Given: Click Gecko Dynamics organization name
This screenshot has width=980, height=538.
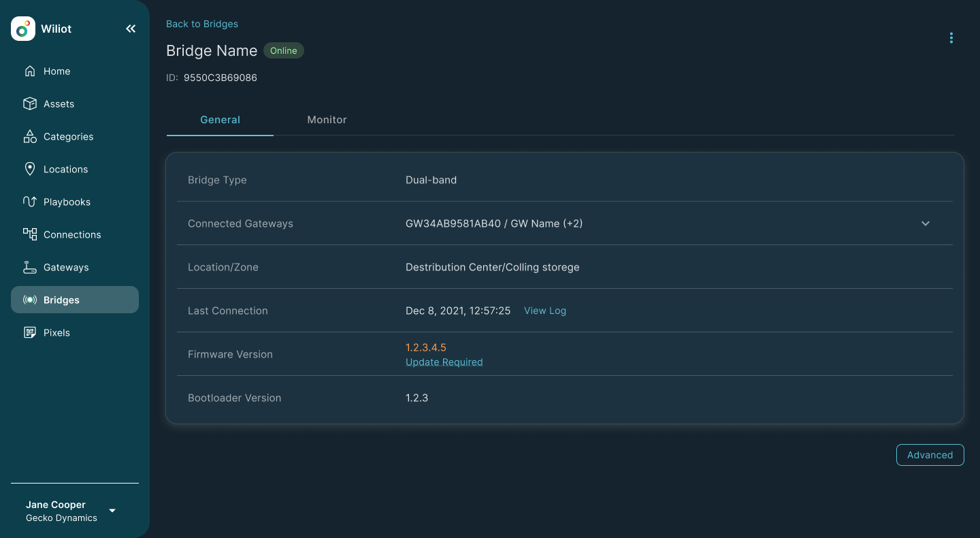Looking at the screenshot, I should click(61, 518).
